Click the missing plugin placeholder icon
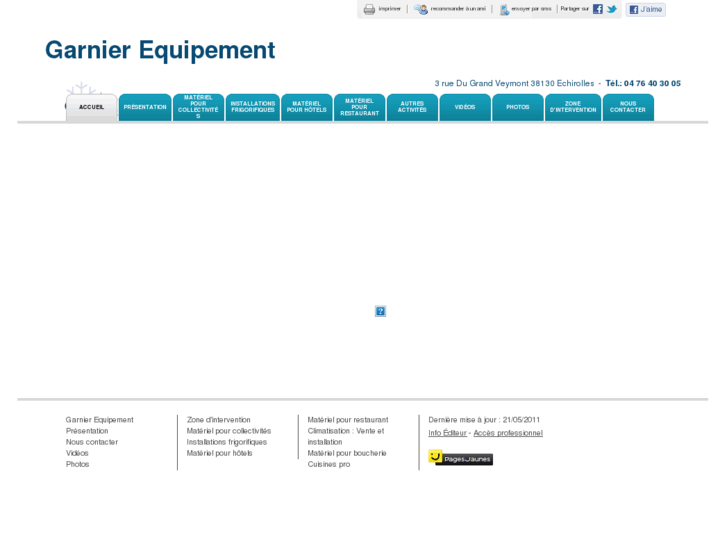727x545 pixels. (x=380, y=311)
